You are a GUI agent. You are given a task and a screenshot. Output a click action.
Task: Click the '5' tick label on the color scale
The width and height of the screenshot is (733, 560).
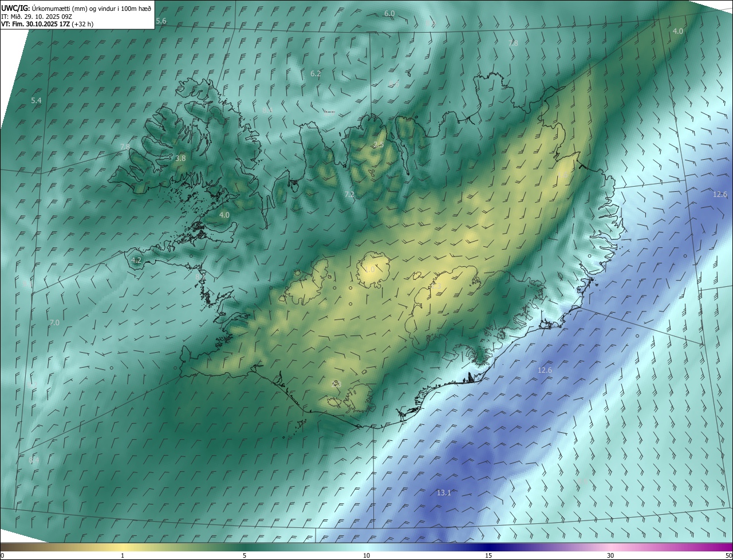pyautogui.click(x=245, y=556)
